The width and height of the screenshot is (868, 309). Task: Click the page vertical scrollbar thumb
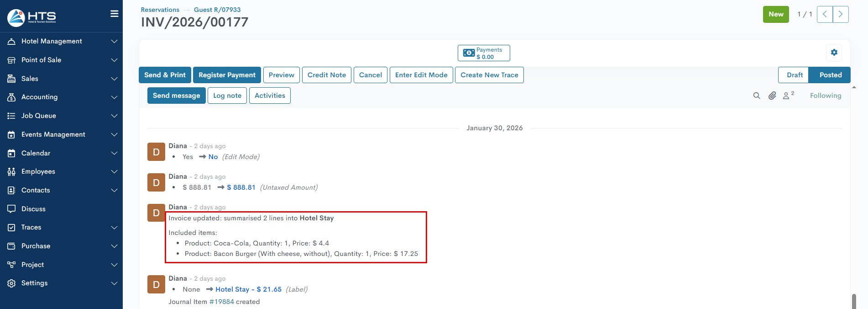tap(853, 301)
